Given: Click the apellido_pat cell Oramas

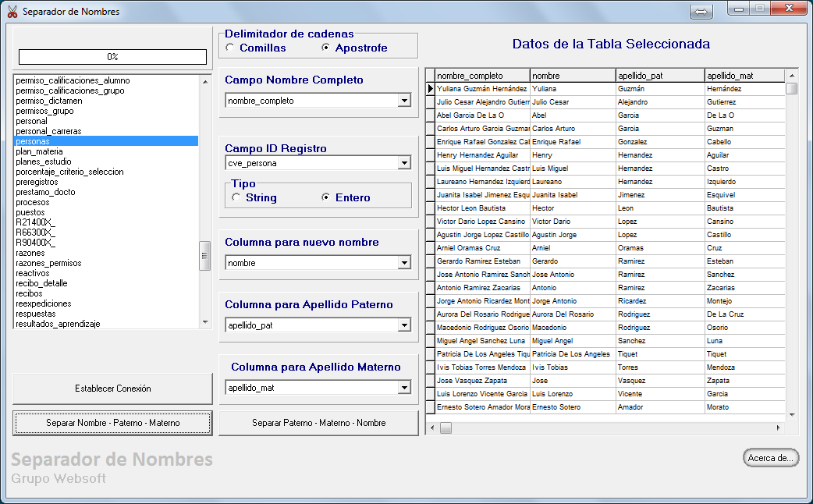Looking at the screenshot, I should (660, 248).
